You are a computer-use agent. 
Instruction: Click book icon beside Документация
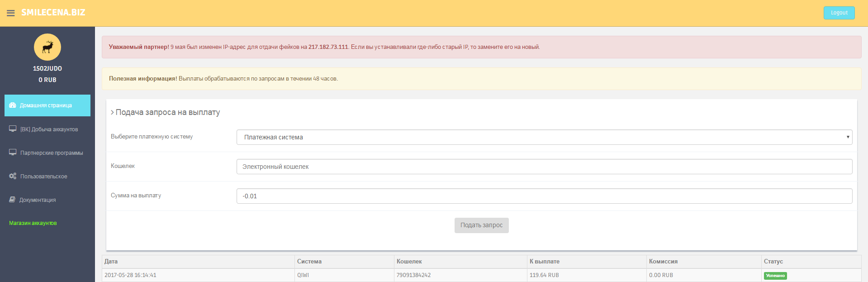pos(12,200)
